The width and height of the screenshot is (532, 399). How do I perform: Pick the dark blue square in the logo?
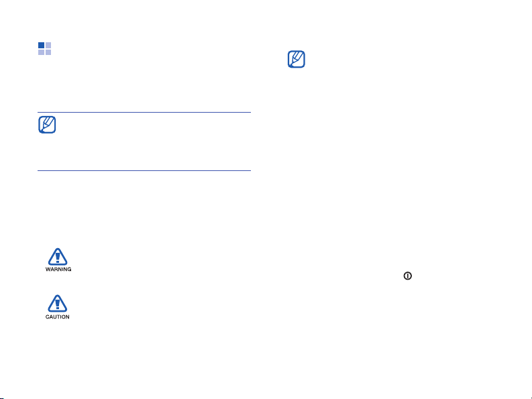pyautogui.click(x=41, y=45)
